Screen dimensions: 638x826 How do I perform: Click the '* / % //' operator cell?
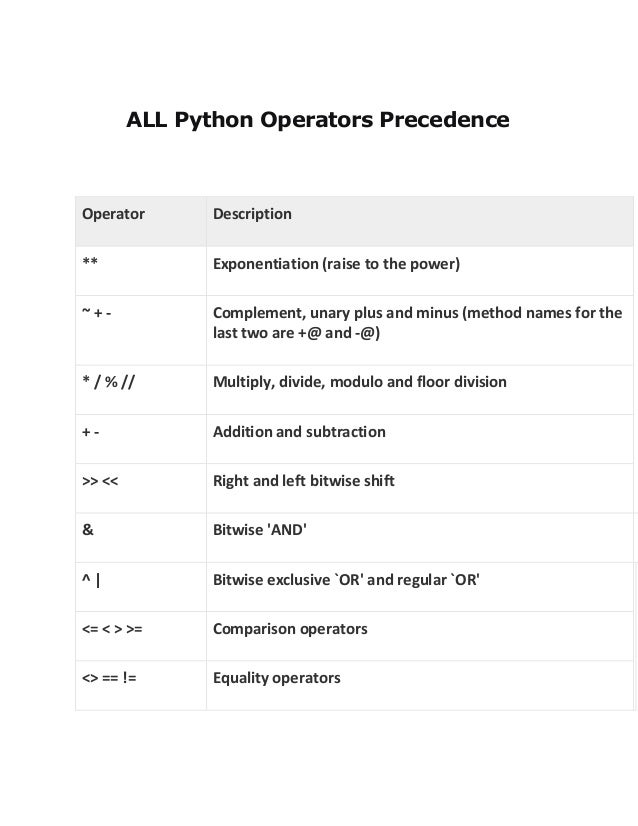click(x=108, y=382)
